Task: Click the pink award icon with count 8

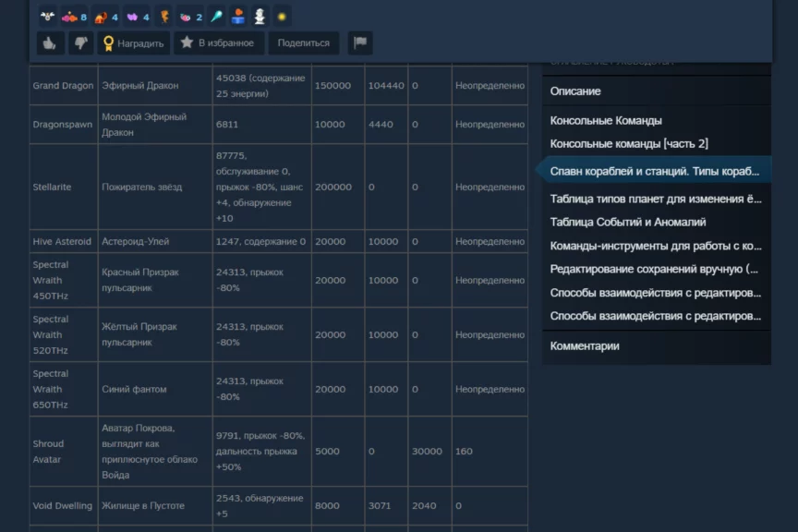Action: pyautogui.click(x=74, y=16)
